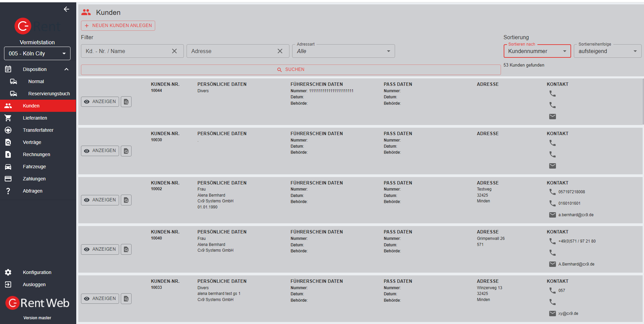Image resolution: width=644 pixels, height=324 pixels.
Task: Open the Sortieren nach dropdown
Action: point(537,51)
